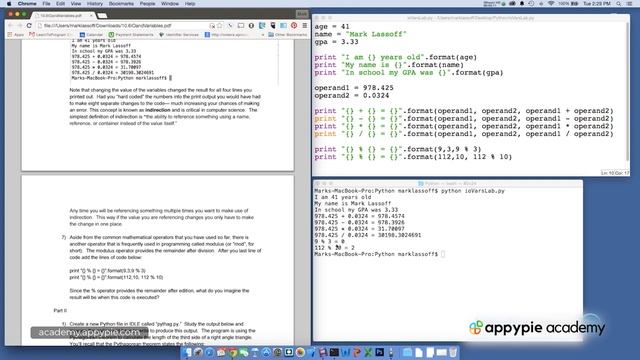Click Chrome's forward navigation arrow
The width and height of the screenshot is (640, 360).
19,26
